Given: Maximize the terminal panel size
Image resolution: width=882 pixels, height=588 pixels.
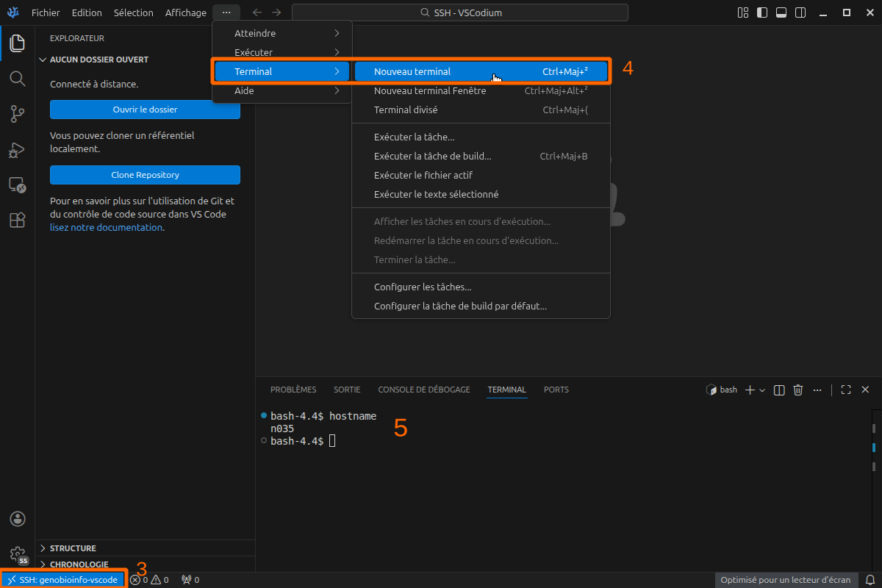Looking at the screenshot, I should coord(846,390).
